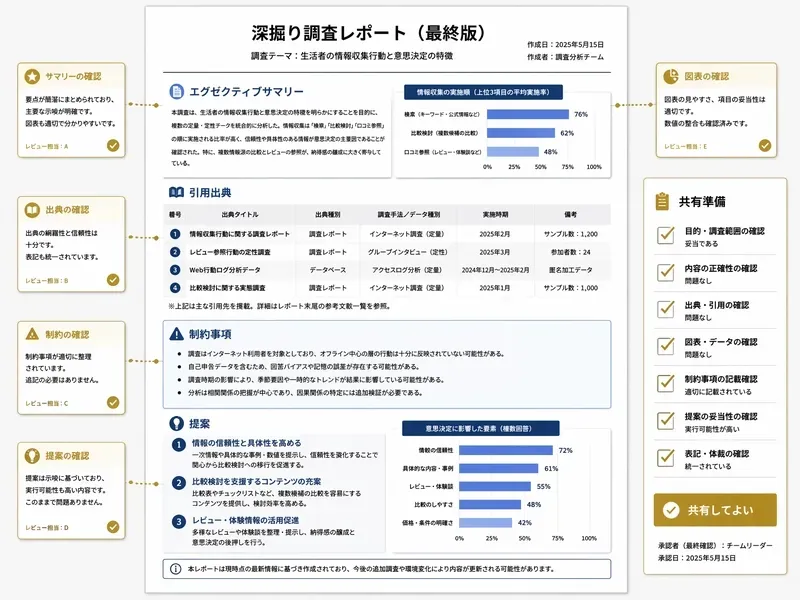
Task: Click the 62% 比較検討 bar
Action: [521, 133]
